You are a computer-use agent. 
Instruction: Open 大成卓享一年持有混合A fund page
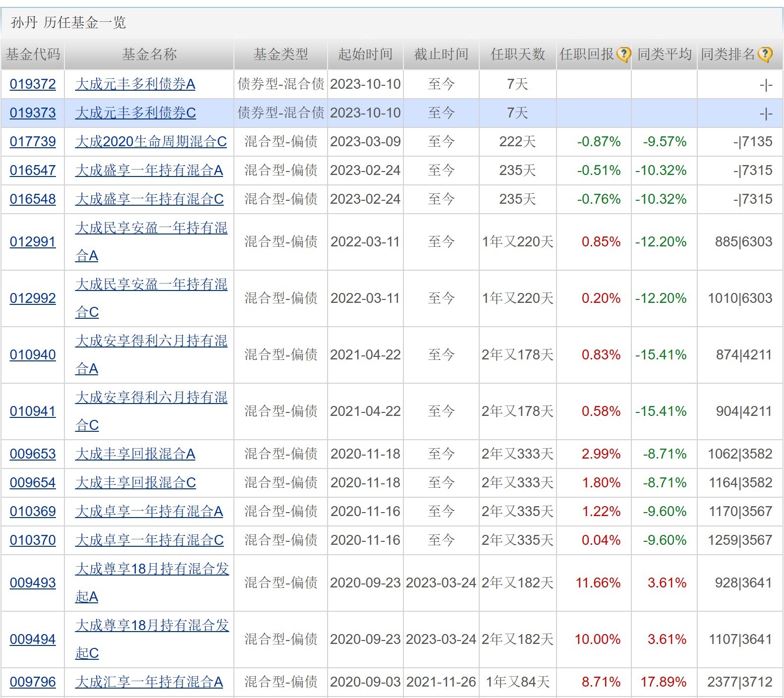(149, 512)
